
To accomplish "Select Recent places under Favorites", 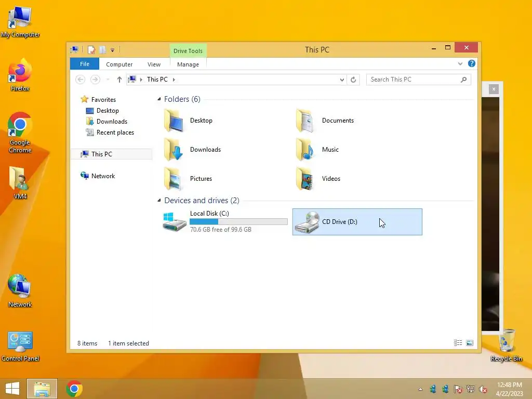I will point(115,132).
